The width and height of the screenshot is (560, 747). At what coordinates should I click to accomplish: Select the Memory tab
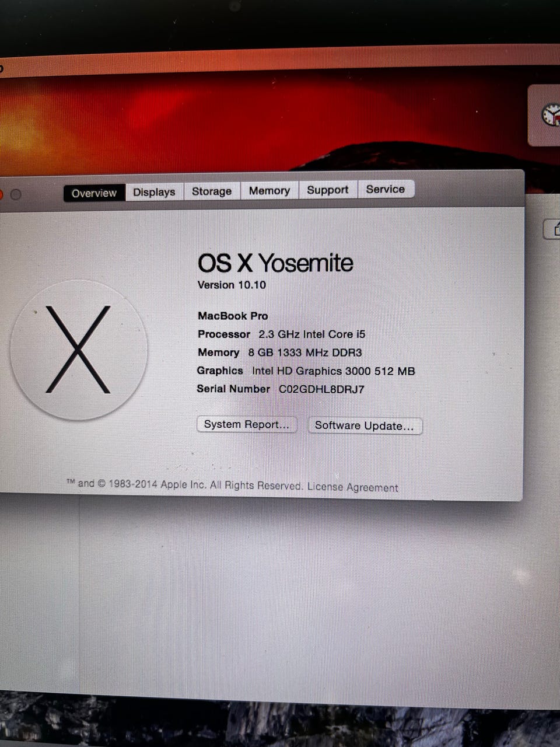point(269,190)
